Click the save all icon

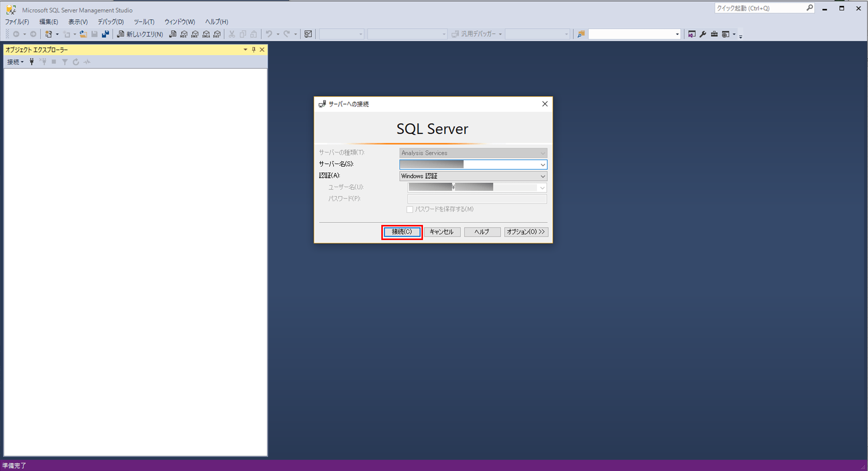pyautogui.click(x=105, y=34)
